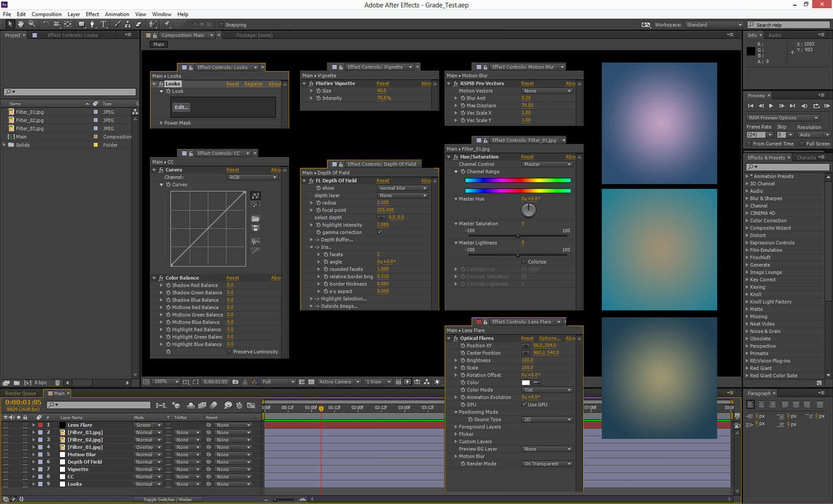Image resolution: width=833 pixels, height=504 pixels.
Task: Select the Clone Stamp tool
Action: coord(128,24)
